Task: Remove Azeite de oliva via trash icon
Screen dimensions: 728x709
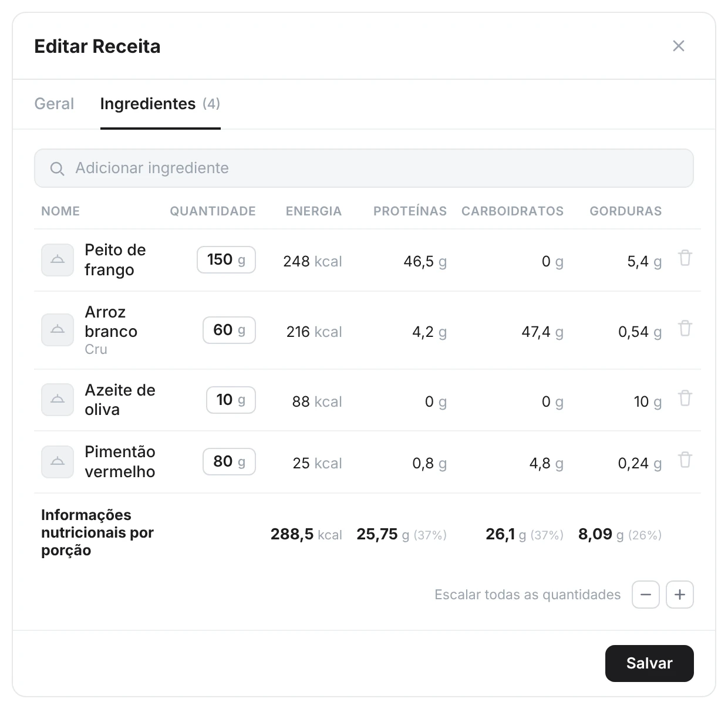Action: [685, 399]
